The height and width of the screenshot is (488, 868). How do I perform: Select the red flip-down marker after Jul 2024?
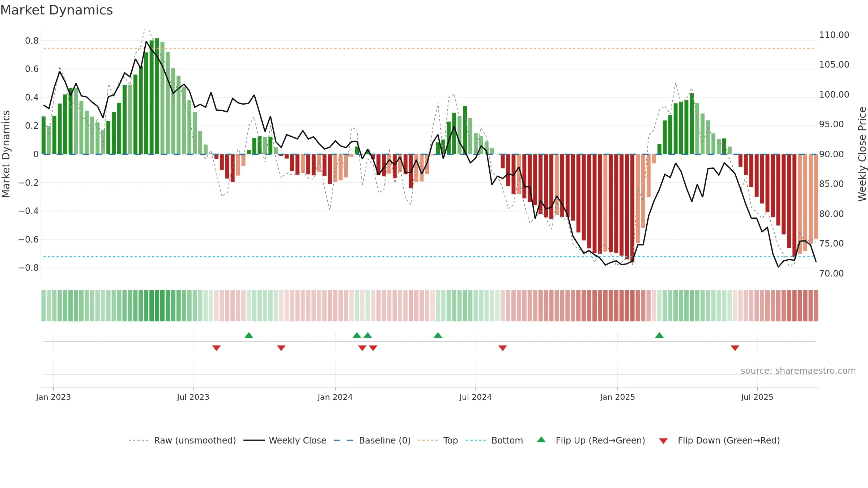(503, 348)
